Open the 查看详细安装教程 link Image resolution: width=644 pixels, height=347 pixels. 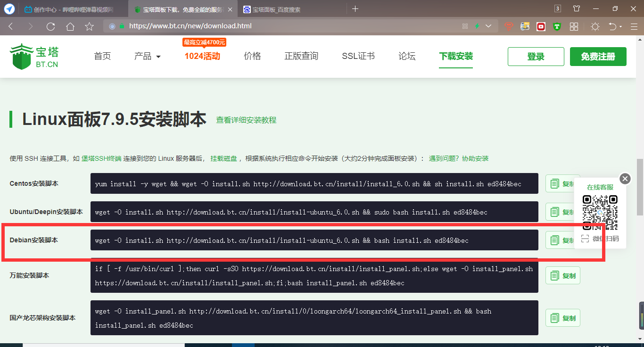pyautogui.click(x=246, y=120)
